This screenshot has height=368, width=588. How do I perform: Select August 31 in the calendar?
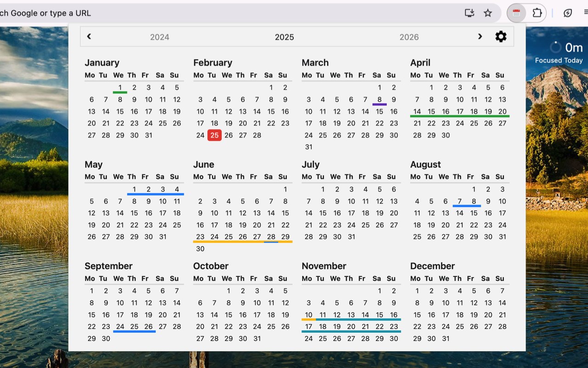[x=503, y=237]
